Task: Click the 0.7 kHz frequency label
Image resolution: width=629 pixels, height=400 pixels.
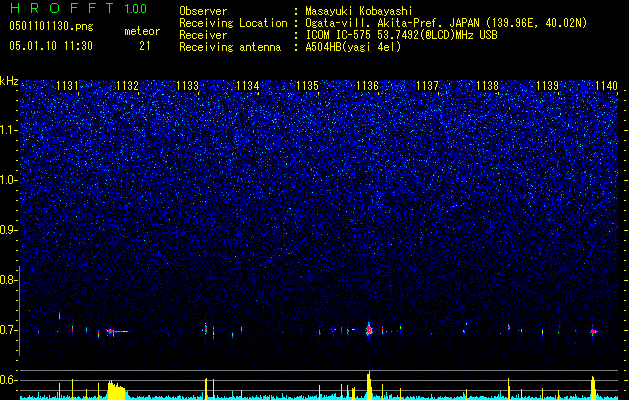Action: [x=8, y=330]
